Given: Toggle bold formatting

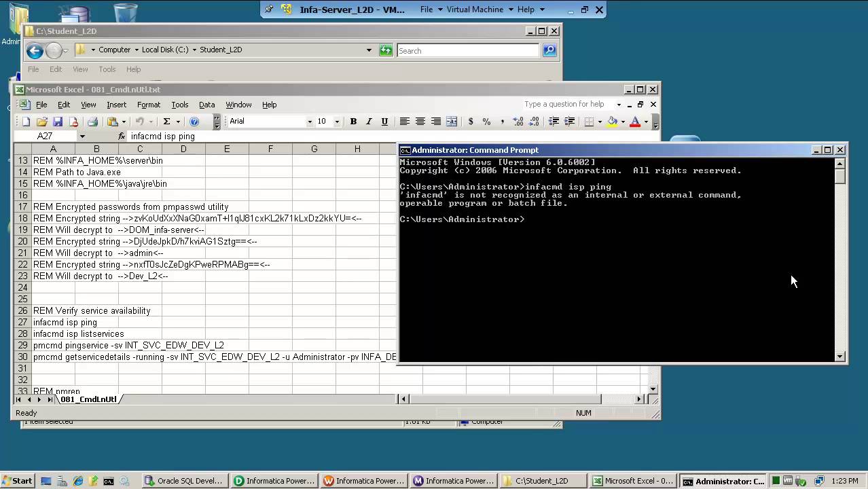Looking at the screenshot, I should 353,122.
